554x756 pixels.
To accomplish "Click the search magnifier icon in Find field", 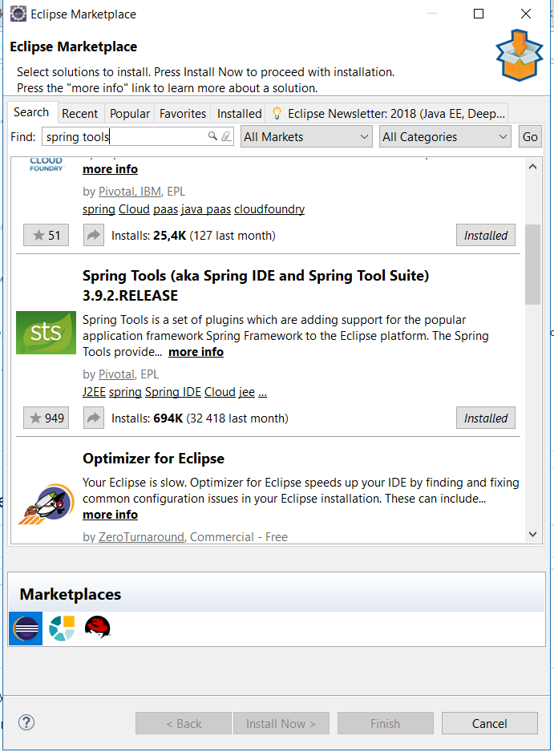I will click(212, 136).
